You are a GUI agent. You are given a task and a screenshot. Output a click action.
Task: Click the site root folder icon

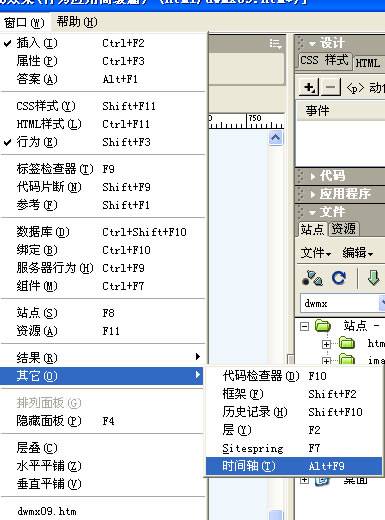pos(323,325)
